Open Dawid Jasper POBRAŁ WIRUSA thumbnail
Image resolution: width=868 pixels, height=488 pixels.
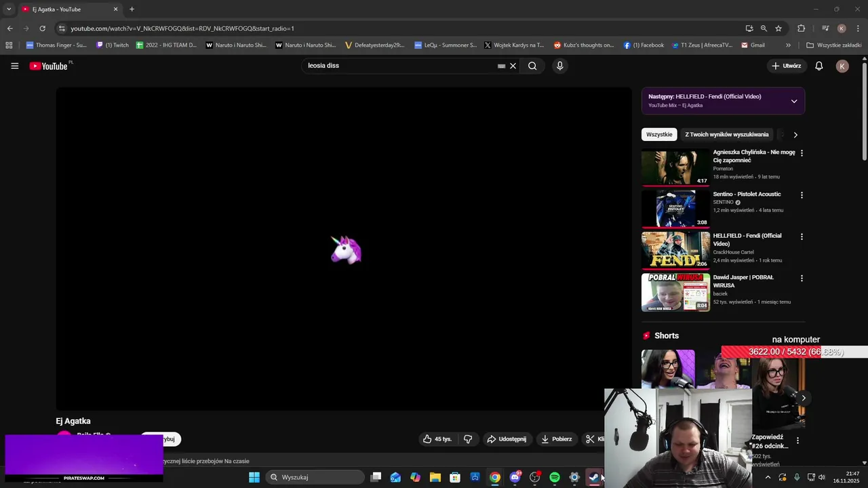675,292
